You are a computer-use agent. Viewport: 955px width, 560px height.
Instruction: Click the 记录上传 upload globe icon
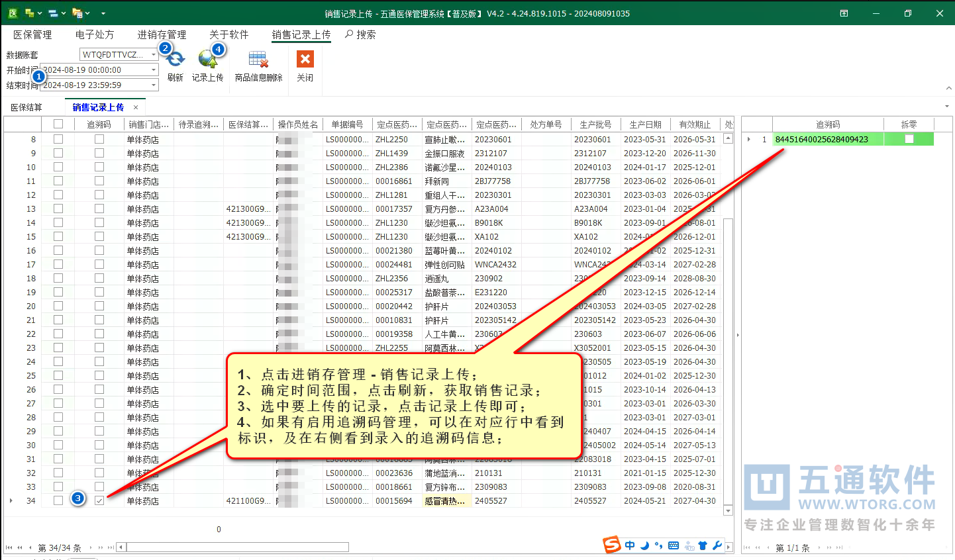(208, 60)
